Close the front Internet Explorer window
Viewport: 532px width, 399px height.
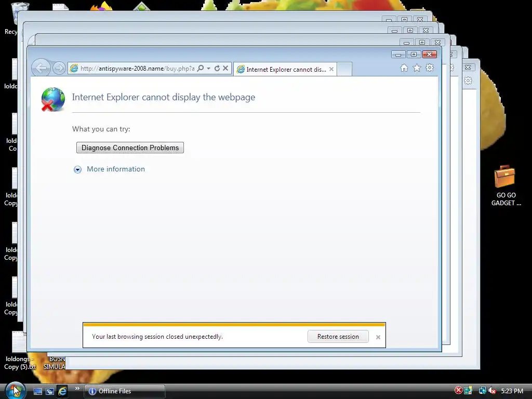click(x=429, y=54)
